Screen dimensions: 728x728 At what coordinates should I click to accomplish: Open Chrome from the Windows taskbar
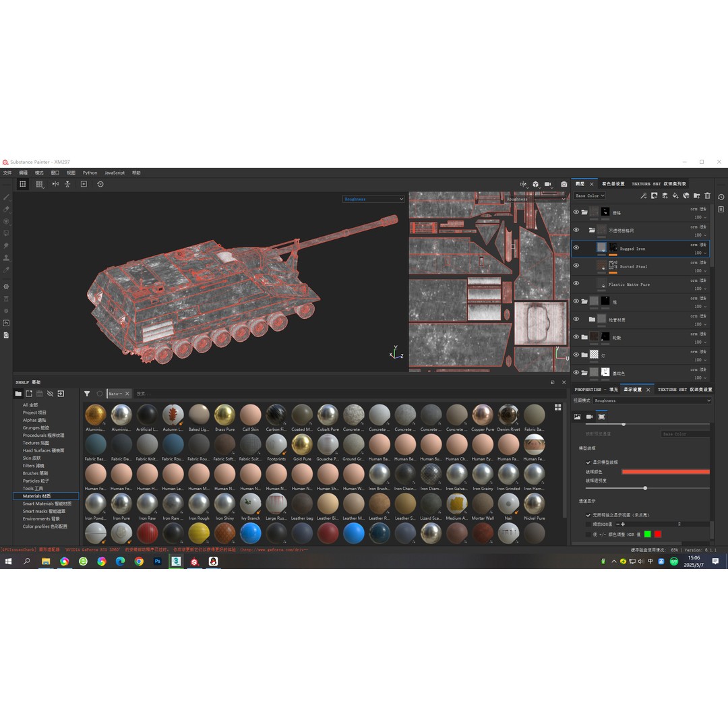(139, 562)
